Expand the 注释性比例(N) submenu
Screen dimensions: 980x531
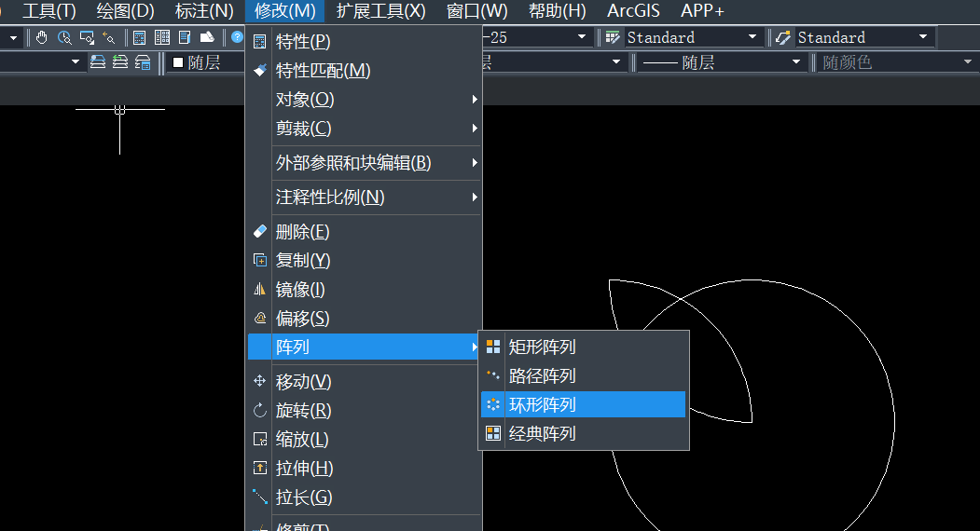365,197
